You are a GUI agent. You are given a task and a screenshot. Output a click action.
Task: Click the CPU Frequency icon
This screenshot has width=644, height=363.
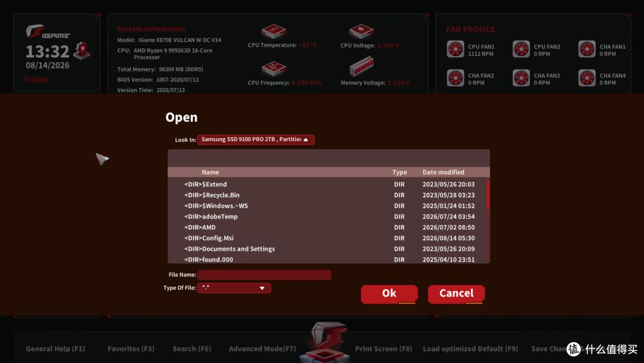(x=274, y=69)
